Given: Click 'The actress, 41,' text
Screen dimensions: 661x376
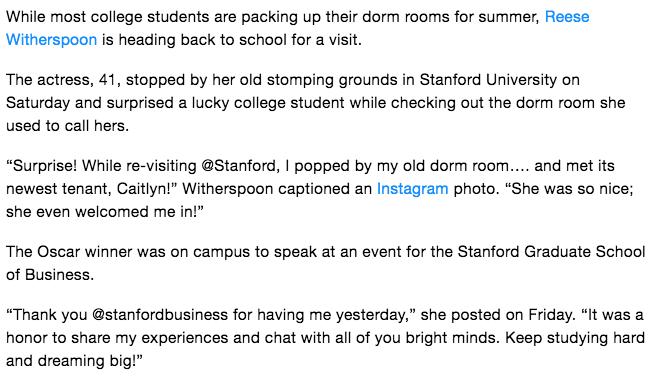Looking at the screenshot, I should pyautogui.click(x=63, y=80).
